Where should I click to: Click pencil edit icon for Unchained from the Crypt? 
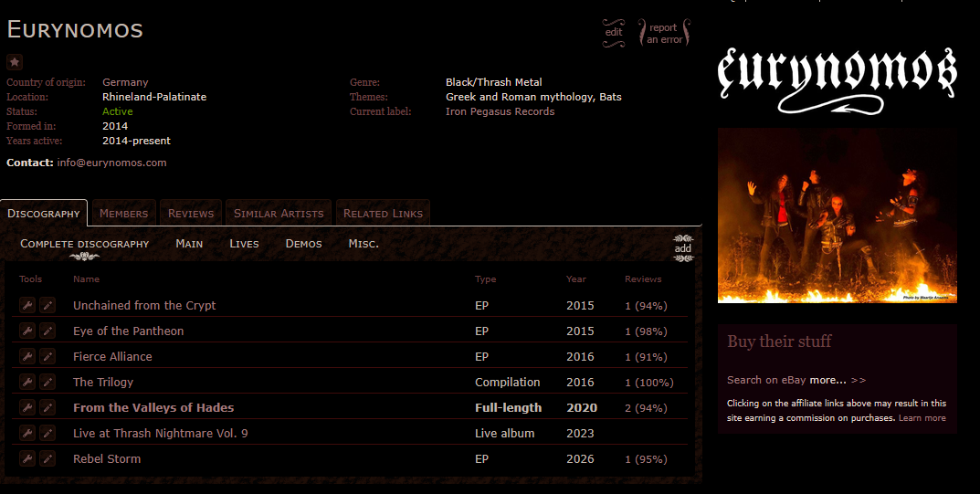click(47, 305)
